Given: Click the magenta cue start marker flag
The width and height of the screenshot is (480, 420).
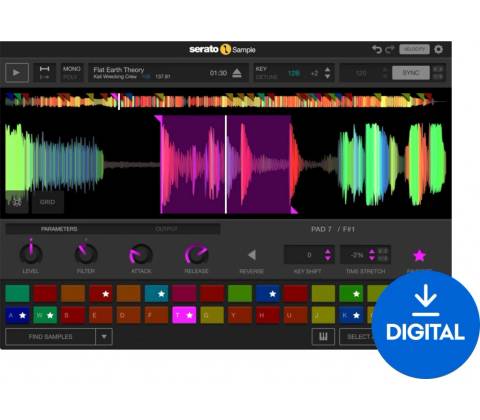Looking at the screenshot, I should pos(158,119).
